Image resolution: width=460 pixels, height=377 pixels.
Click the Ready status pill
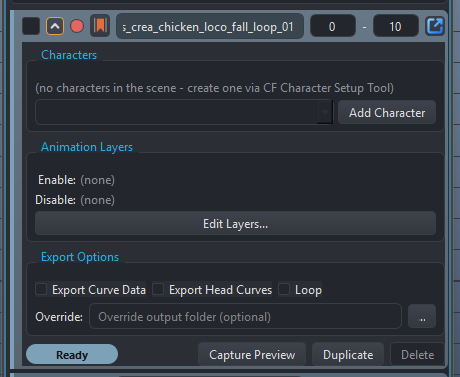coord(72,354)
